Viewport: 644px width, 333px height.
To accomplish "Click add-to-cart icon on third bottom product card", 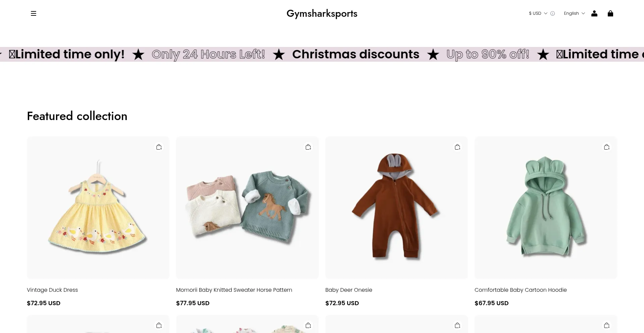I will pyautogui.click(x=458, y=325).
